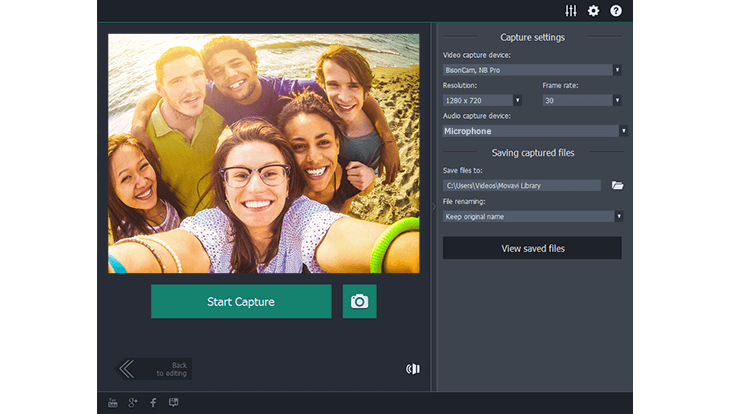The width and height of the screenshot is (730, 414).
Task: Collapse the settings panel side arrow
Action: click(x=434, y=206)
